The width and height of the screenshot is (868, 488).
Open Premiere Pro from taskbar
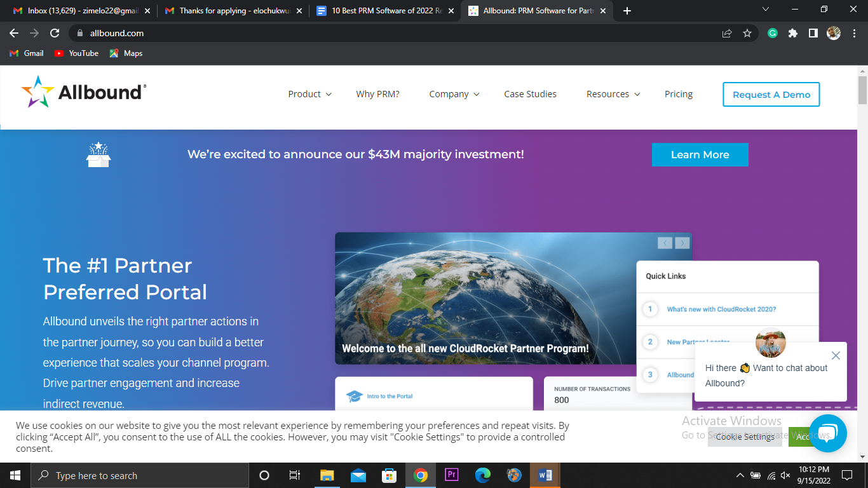click(452, 475)
